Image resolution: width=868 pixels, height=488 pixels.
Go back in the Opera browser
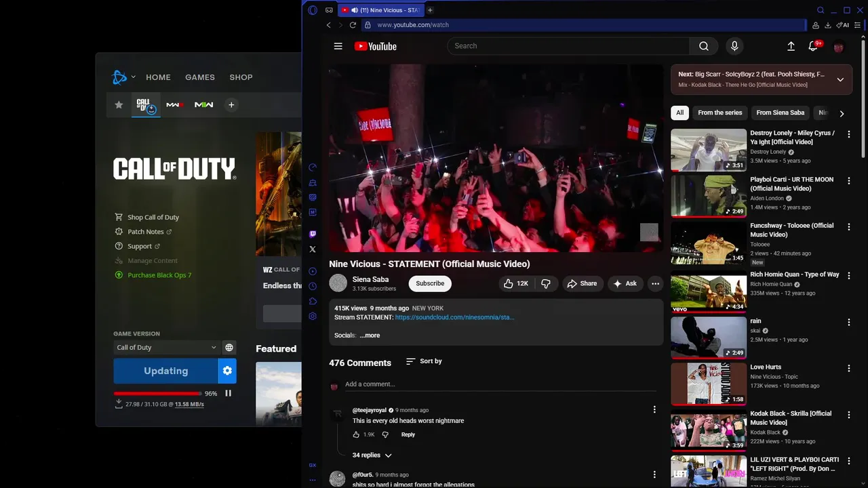(x=329, y=25)
